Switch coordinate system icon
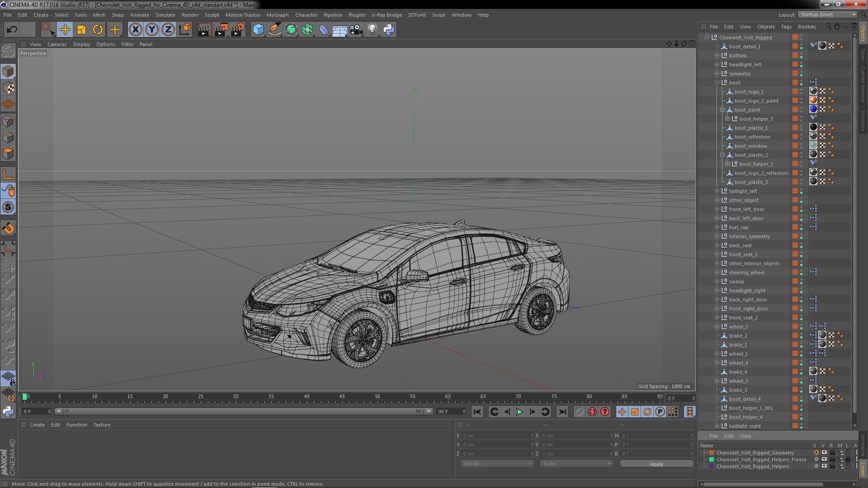868x488 pixels. coord(184,30)
